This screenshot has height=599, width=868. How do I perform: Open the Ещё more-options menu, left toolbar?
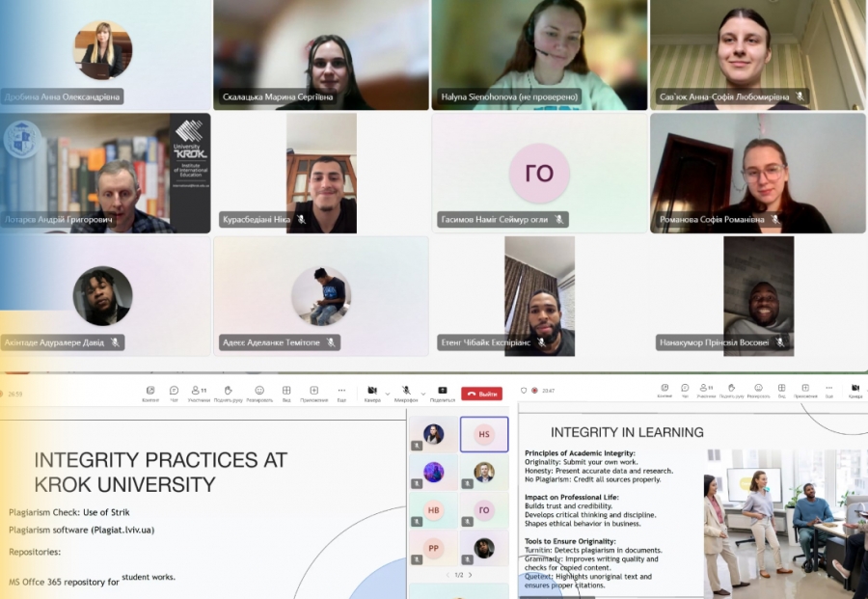[341, 394]
